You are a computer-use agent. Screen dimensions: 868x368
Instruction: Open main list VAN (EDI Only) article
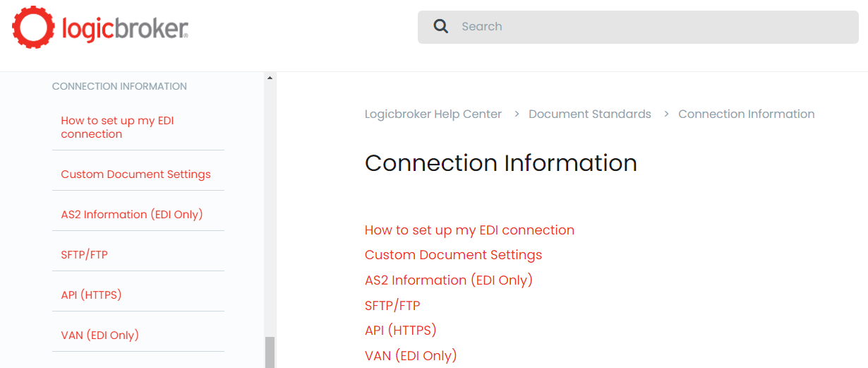pyautogui.click(x=411, y=356)
